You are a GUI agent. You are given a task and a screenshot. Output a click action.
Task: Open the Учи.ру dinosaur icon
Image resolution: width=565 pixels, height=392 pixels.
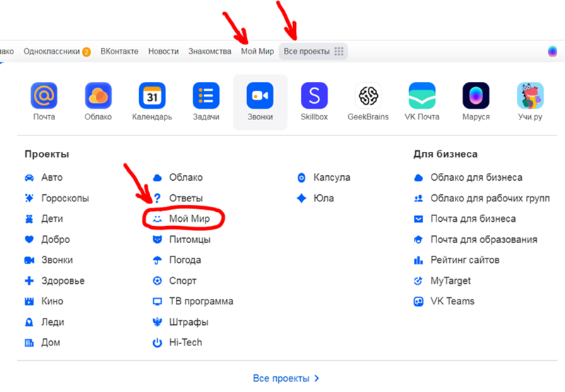pyautogui.click(x=530, y=95)
